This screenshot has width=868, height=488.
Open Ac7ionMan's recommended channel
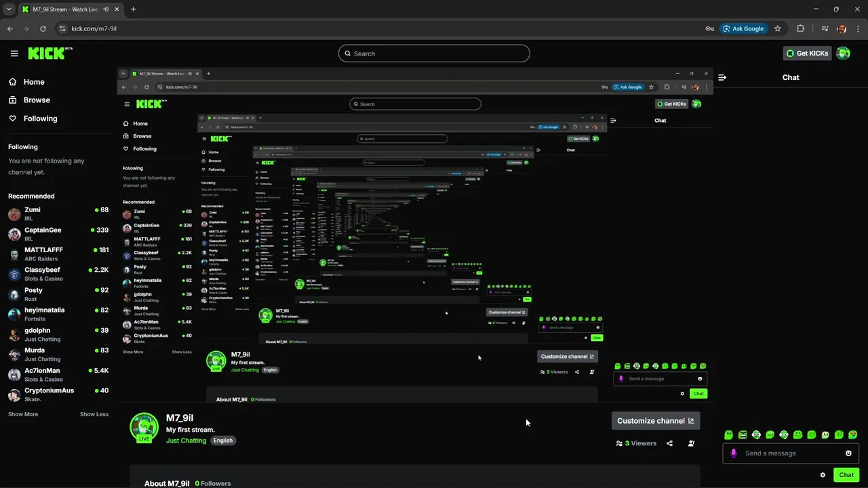click(x=58, y=375)
